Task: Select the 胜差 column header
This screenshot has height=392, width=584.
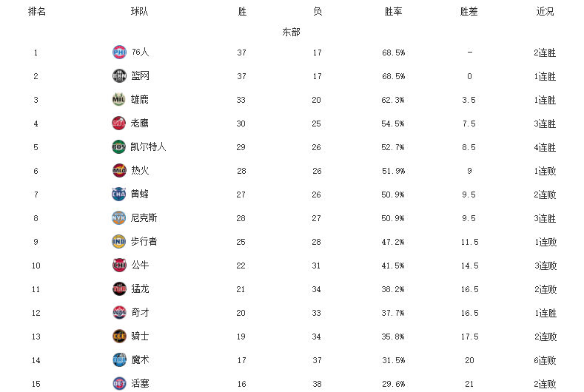Action: 469,12
